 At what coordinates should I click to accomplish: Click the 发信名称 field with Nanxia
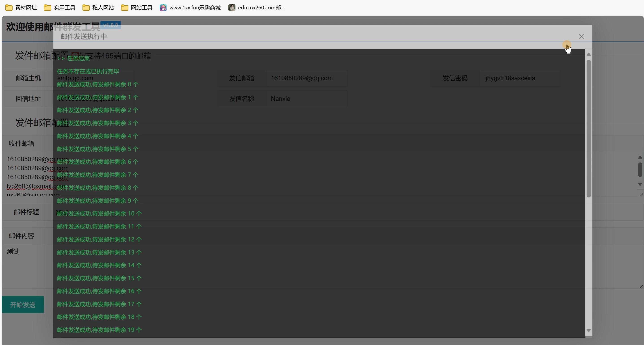[307, 99]
